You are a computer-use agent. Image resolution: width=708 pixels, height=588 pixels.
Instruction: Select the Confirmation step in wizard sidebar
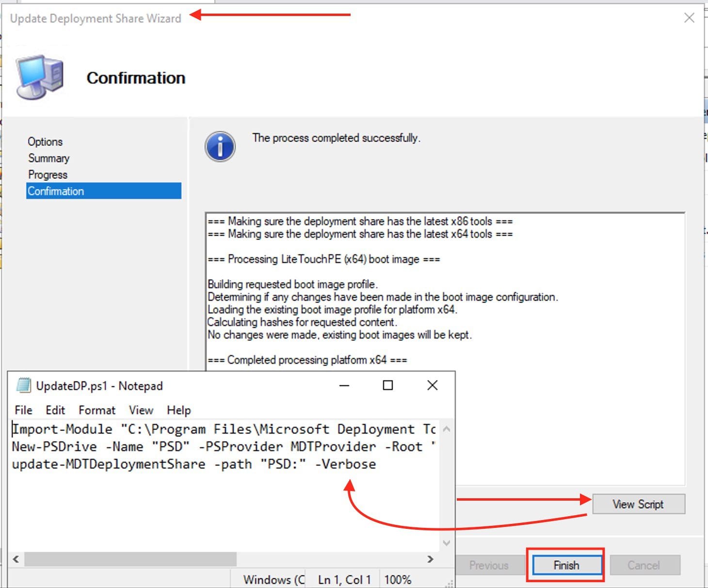pos(103,191)
